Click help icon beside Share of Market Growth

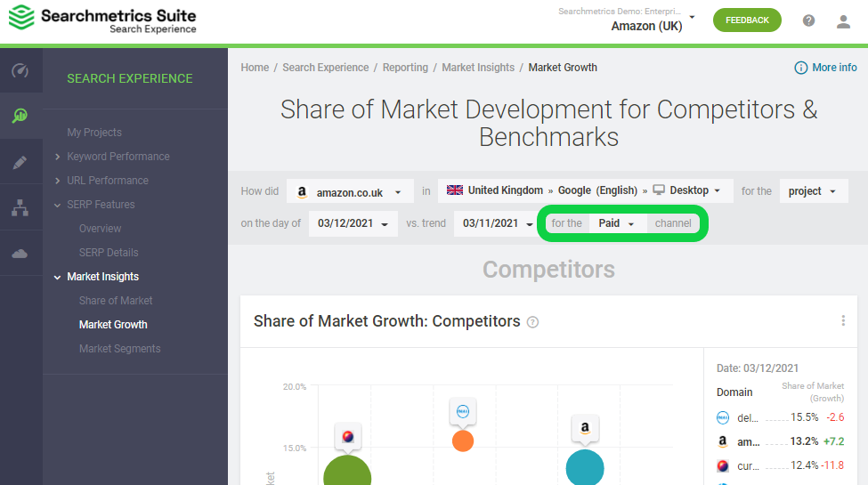pyautogui.click(x=532, y=322)
